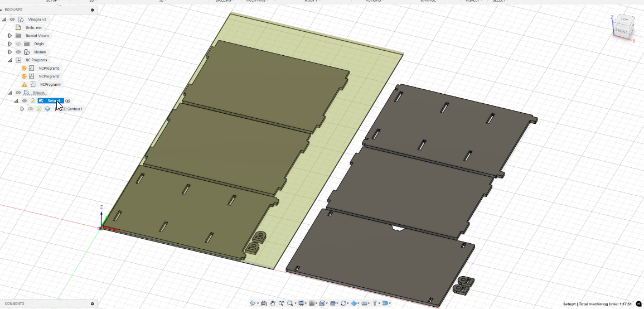Screen dimensions: 644x309
Task: Click the NC Programs list icon
Action: click(18, 60)
